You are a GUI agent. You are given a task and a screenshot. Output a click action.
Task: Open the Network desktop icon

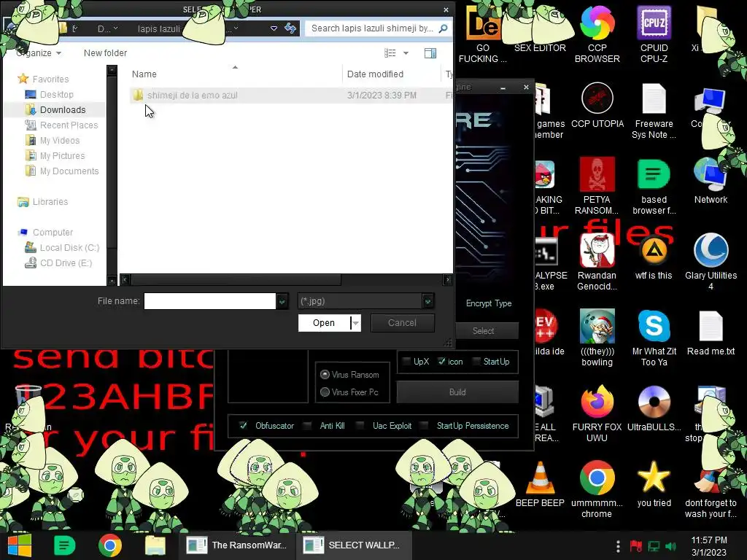(x=711, y=181)
